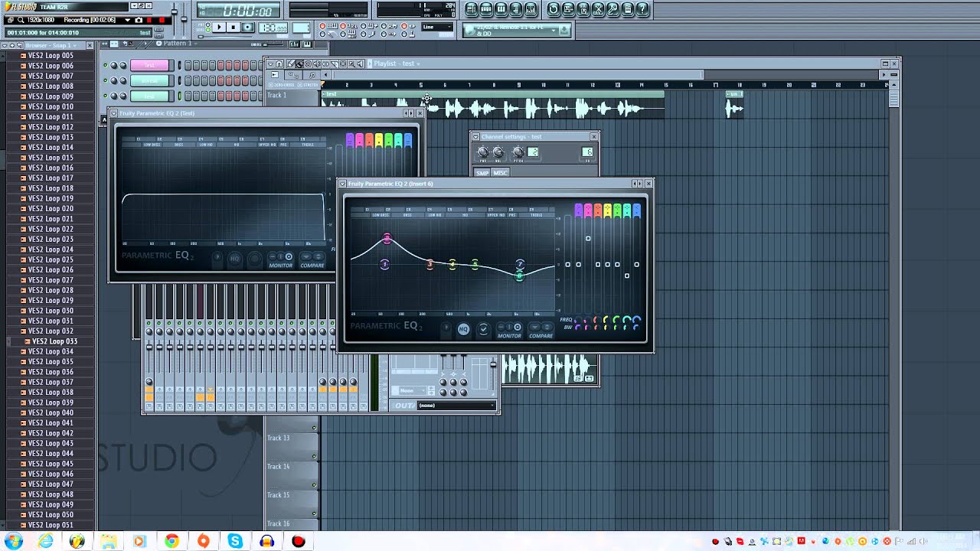Click the circular arrow icon in the top toolbar
Screen dimensions: 980x551
[554, 9]
